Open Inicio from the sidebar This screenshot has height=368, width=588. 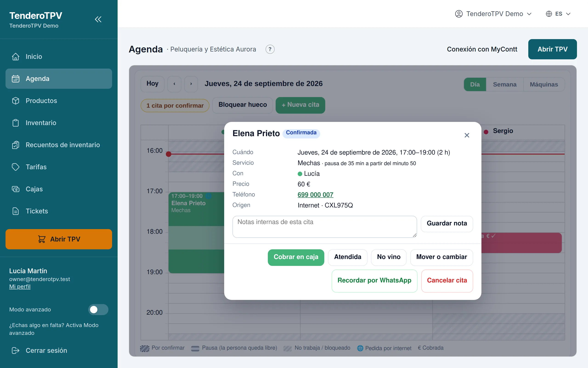coord(59,57)
